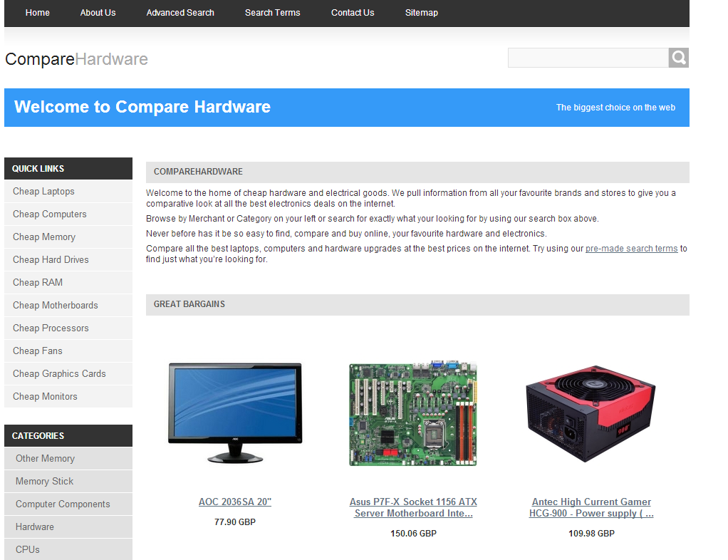Open Antec High Current Gamer HCG-900 link
Image resolution: width=728 pixels, height=560 pixels.
591,507
